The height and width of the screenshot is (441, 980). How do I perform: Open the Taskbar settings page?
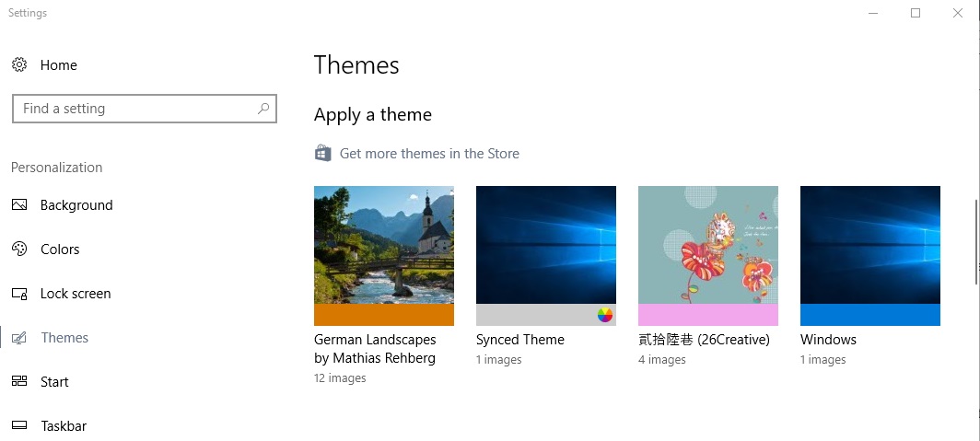coord(63,425)
